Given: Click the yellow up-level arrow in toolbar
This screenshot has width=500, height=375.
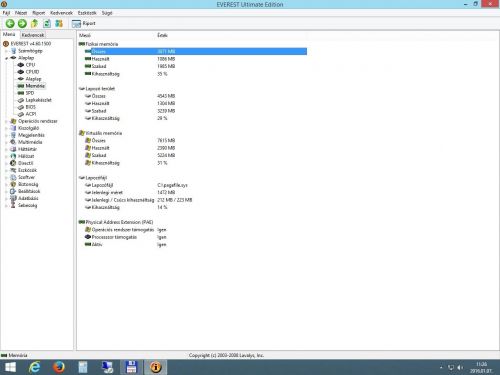Looking at the screenshot, I should click(x=34, y=23).
